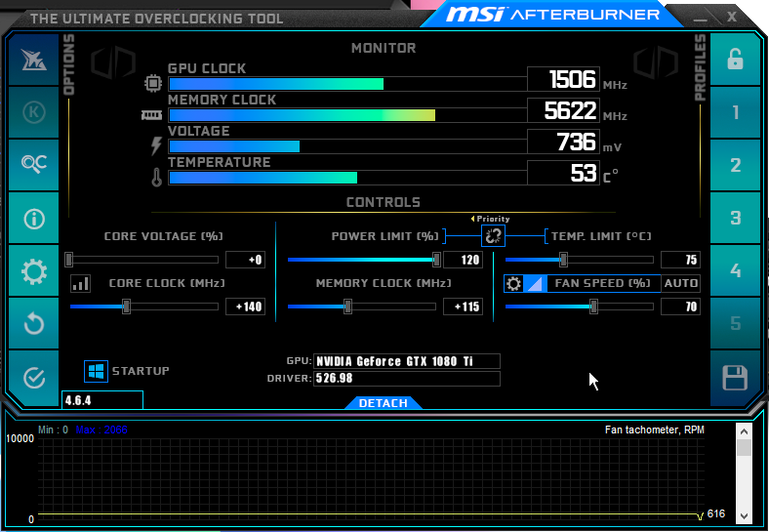Image resolution: width=769 pixels, height=532 pixels.
Task: Click the graph scrollbar thumb
Action: point(744,448)
